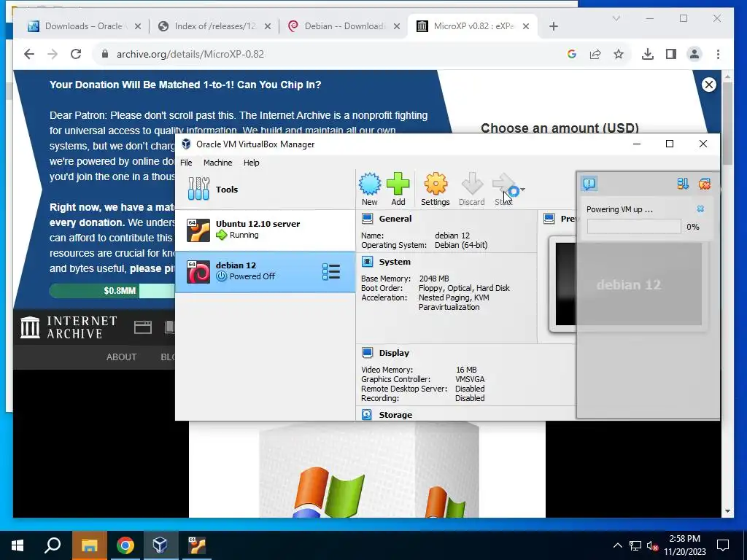
Task: Click the System section header
Action: pos(395,262)
